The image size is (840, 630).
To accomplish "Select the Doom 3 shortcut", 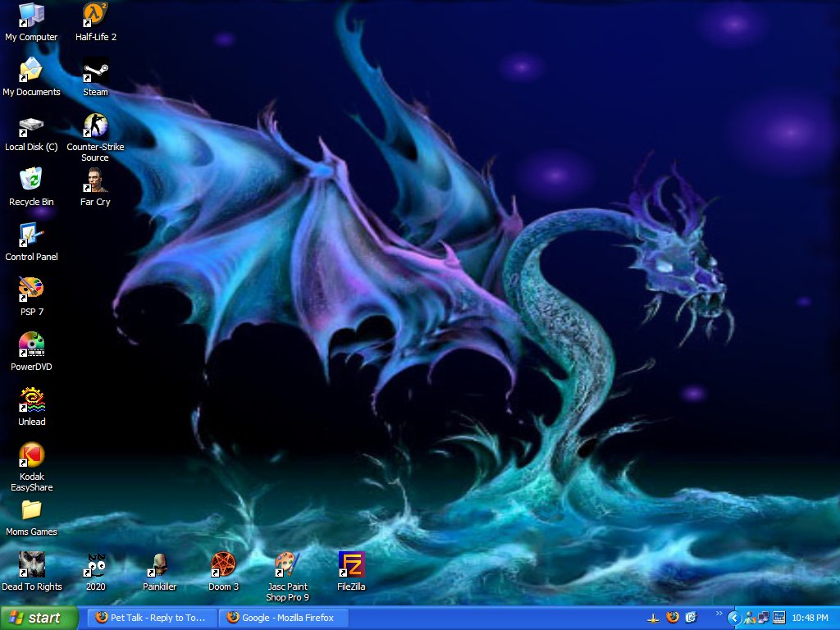I will 223,565.
